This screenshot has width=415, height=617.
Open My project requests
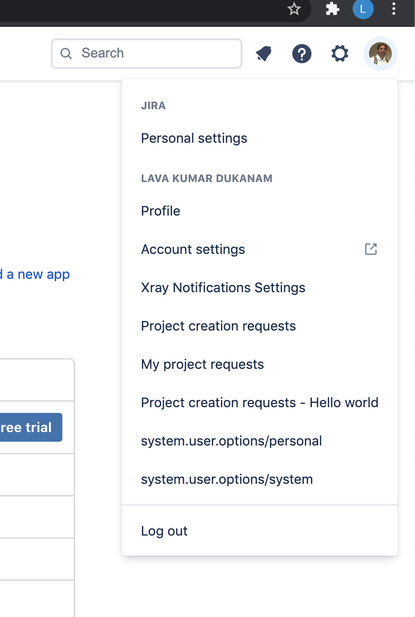click(x=260, y=364)
